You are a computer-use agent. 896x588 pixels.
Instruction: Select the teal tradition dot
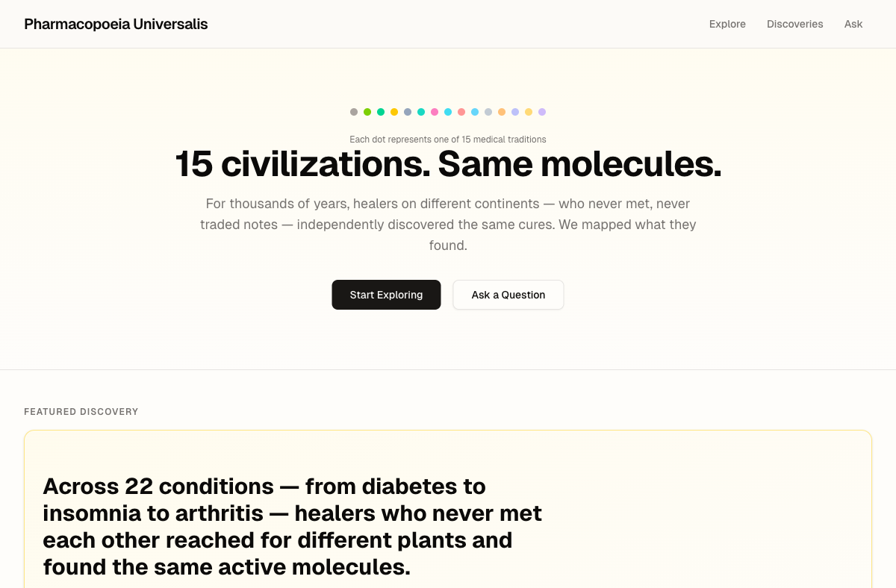(420, 112)
